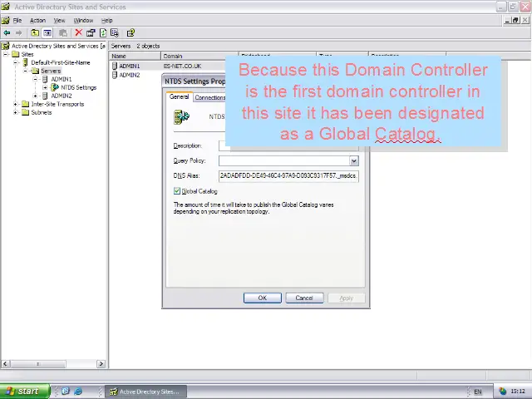Open the Help menu
The image size is (532, 399).
107,20
